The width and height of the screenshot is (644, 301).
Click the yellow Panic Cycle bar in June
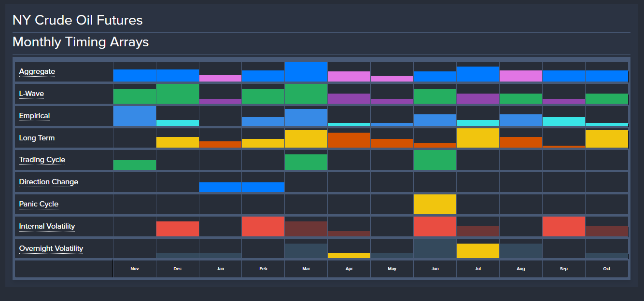pyautogui.click(x=434, y=205)
